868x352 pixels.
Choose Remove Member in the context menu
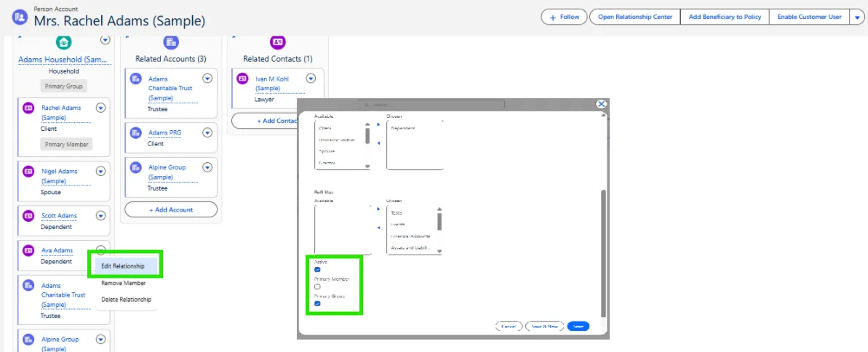123,284
